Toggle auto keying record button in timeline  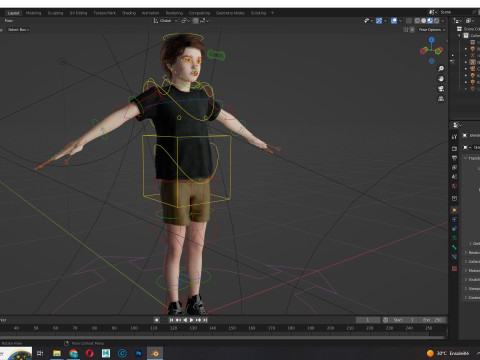tap(156, 320)
